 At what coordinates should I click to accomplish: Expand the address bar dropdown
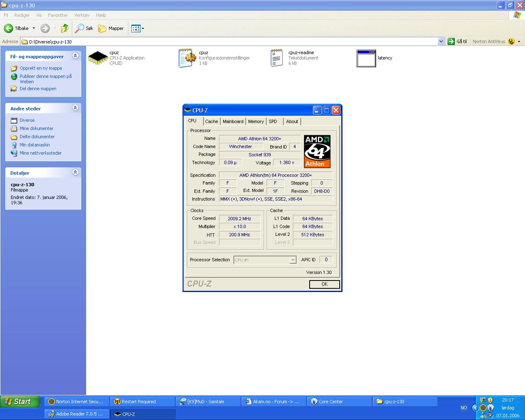pos(441,41)
